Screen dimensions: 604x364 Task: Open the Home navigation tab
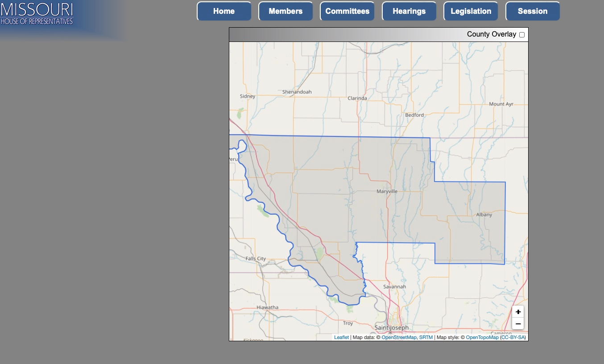(x=224, y=11)
